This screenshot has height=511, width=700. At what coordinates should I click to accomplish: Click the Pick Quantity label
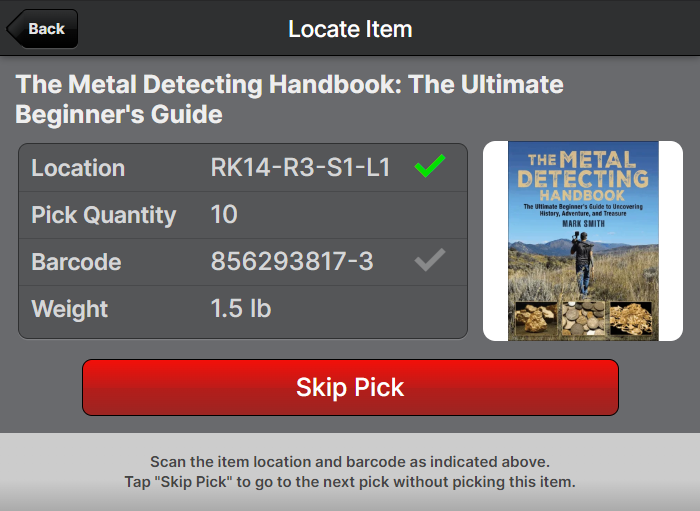click(104, 215)
